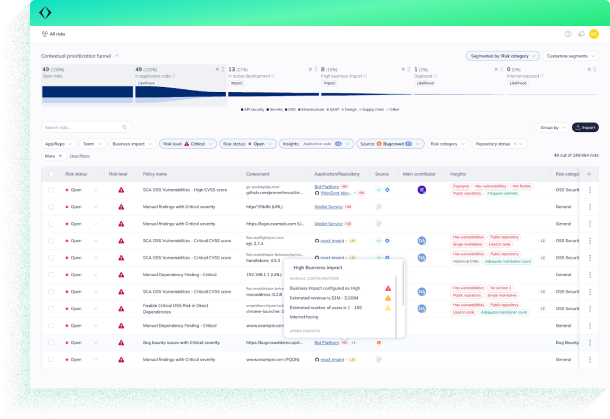Open Bid Platform link in Bug bounty row
Viewport: 610px width, 419px height.
(x=326, y=343)
